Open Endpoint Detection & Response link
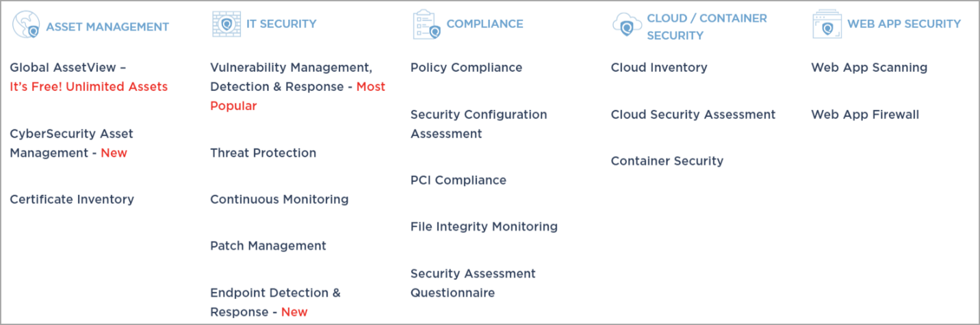This screenshot has width=980, height=325. (274, 294)
